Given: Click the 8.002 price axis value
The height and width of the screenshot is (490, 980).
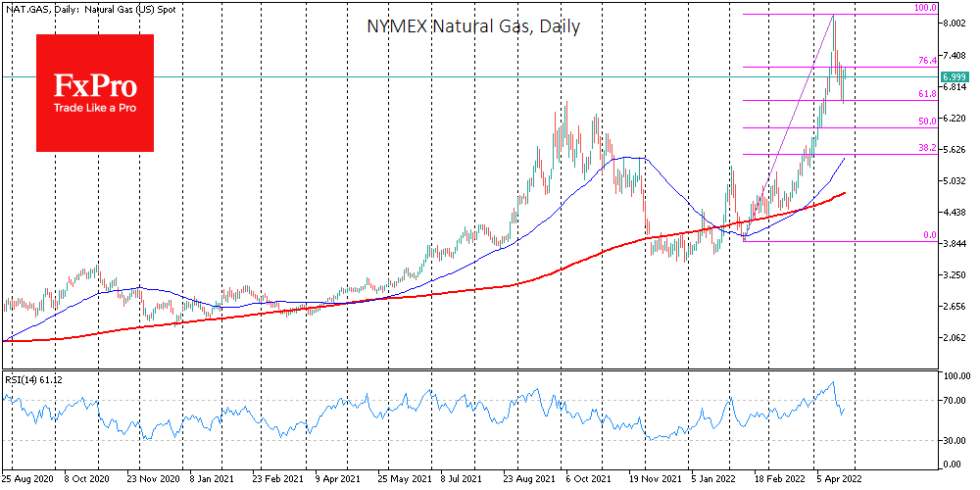Looking at the screenshot, I should click(955, 24).
